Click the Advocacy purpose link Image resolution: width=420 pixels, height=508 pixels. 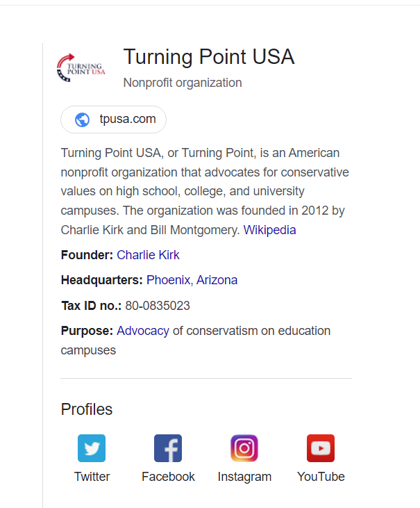point(143,331)
